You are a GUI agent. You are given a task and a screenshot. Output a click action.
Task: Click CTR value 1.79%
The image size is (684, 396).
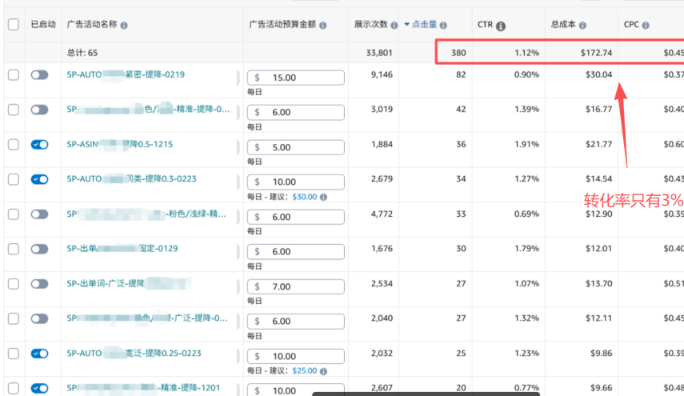click(x=527, y=249)
